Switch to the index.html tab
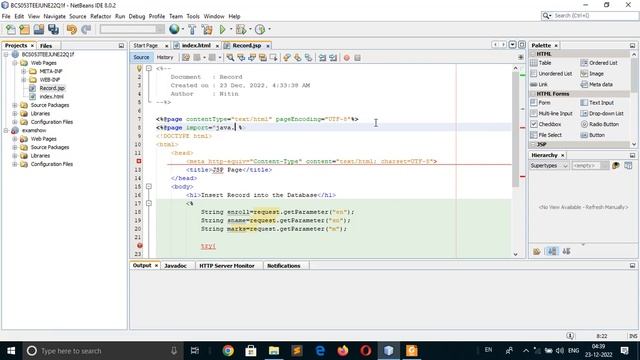 [196, 45]
